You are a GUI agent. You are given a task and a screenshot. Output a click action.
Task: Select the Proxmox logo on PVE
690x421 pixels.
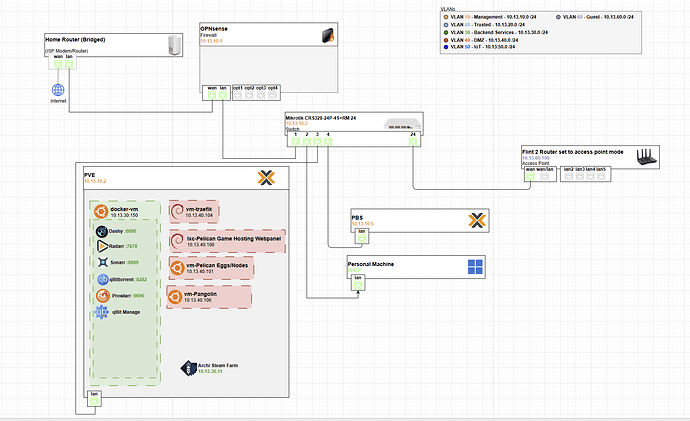265,178
